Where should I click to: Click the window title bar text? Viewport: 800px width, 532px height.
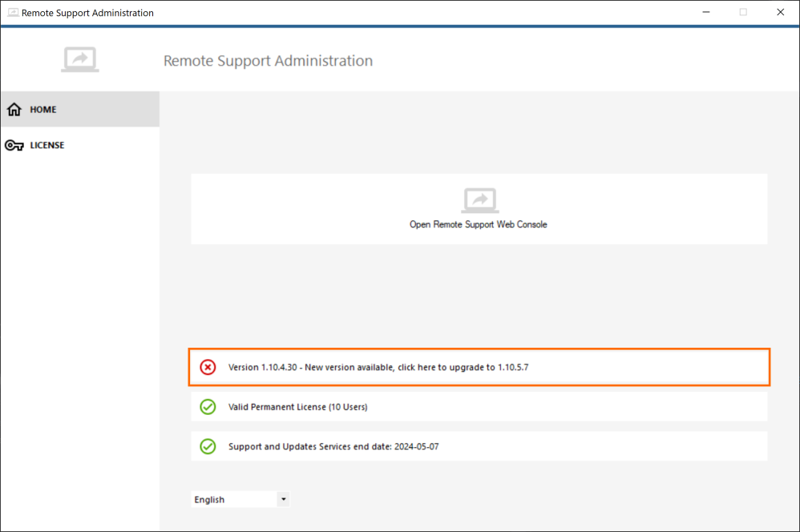pos(87,13)
